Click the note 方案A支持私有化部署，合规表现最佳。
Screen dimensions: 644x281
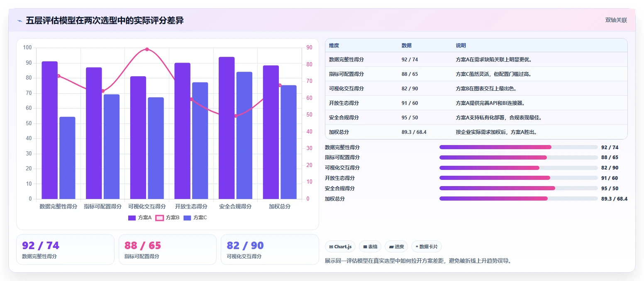click(x=499, y=118)
